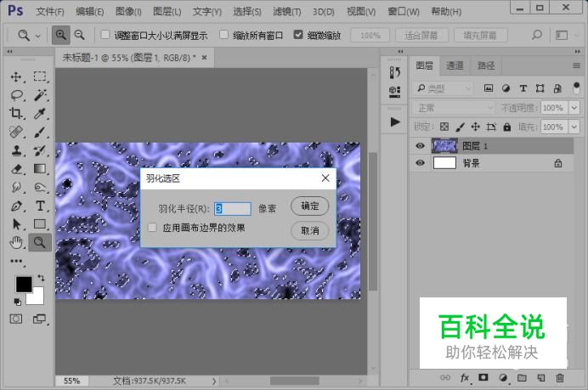588x390 pixels.
Task: Select the Blur tool
Action: 16,187
